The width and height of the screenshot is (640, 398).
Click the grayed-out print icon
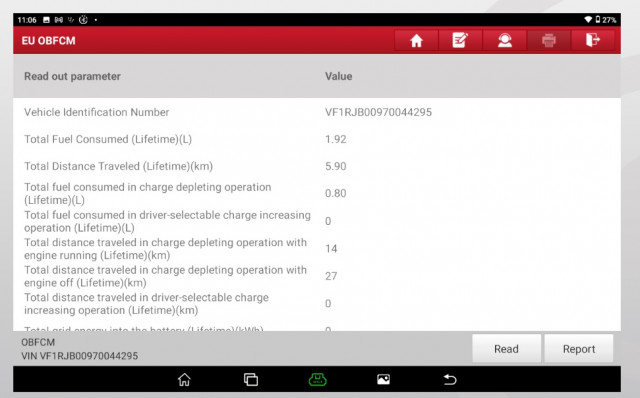click(549, 40)
